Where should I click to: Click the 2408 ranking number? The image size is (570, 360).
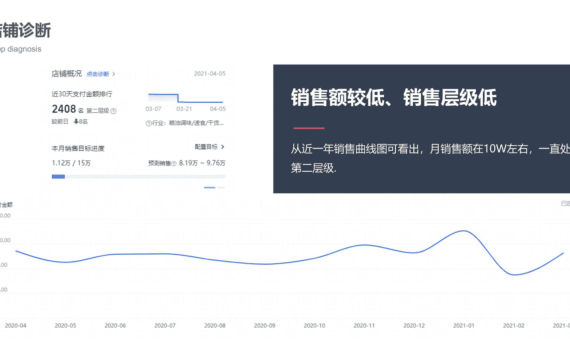64,109
